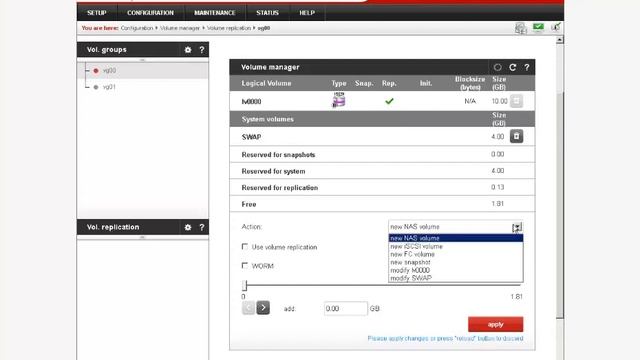640x360 pixels.
Task: Reload the Volume manager panel
Action: point(513,67)
